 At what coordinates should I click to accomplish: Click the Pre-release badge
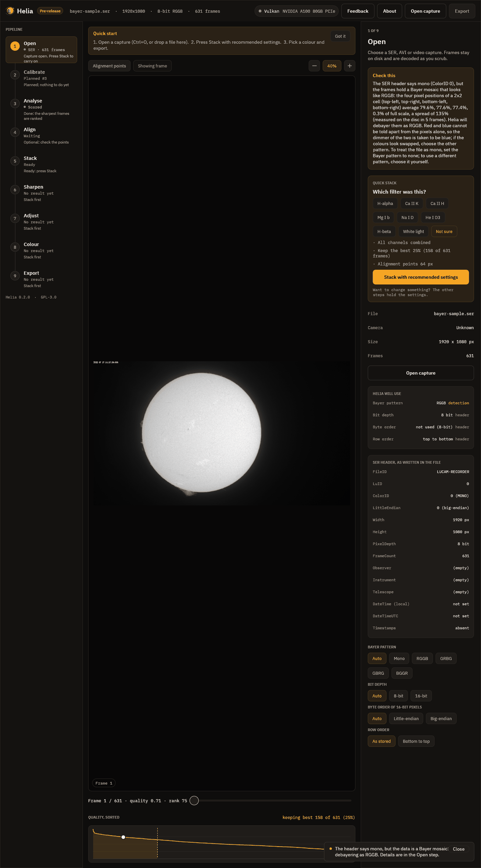50,11
